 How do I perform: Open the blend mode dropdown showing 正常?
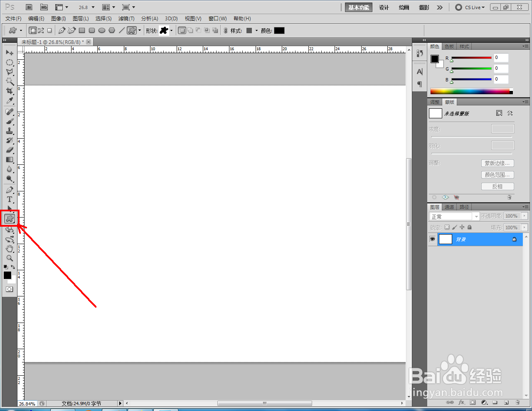(x=455, y=216)
